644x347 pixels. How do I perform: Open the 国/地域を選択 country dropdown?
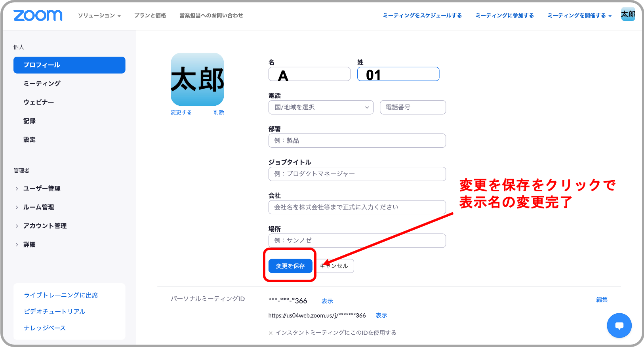pyautogui.click(x=321, y=107)
